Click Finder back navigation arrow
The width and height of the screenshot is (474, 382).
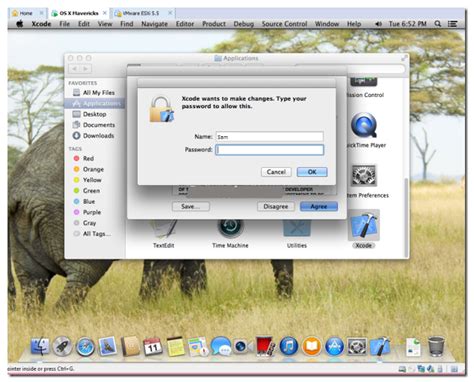[x=74, y=69]
